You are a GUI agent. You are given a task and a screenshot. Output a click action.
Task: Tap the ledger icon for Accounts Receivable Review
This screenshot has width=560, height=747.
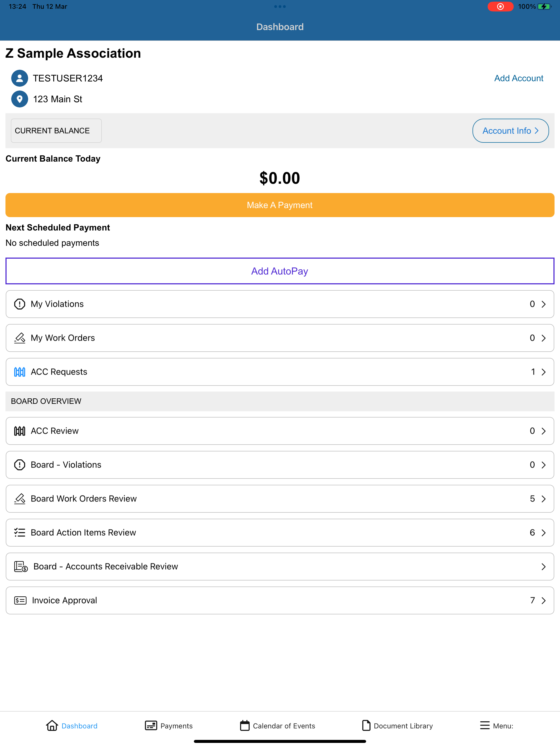[x=21, y=567]
